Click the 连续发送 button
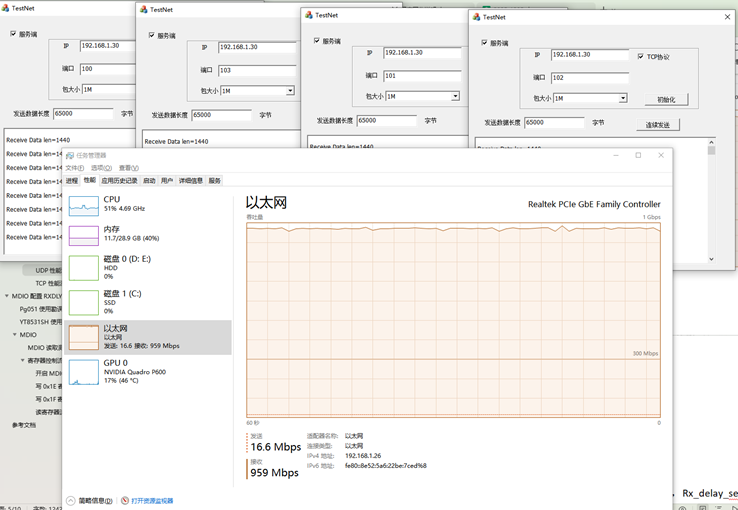Viewport: 738px width, 510px height. coord(657,125)
